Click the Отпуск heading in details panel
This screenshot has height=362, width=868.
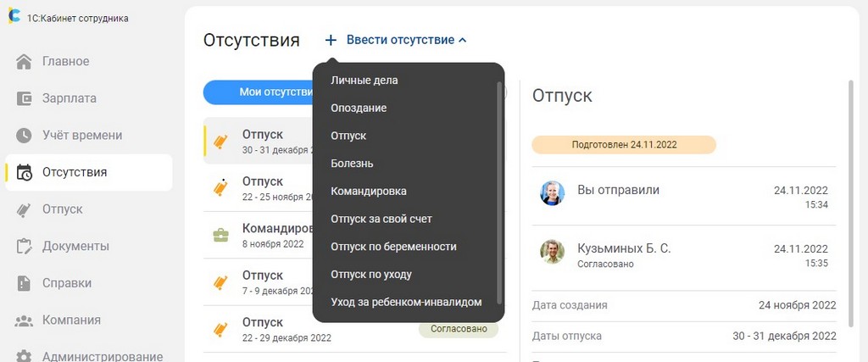point(562,96)
